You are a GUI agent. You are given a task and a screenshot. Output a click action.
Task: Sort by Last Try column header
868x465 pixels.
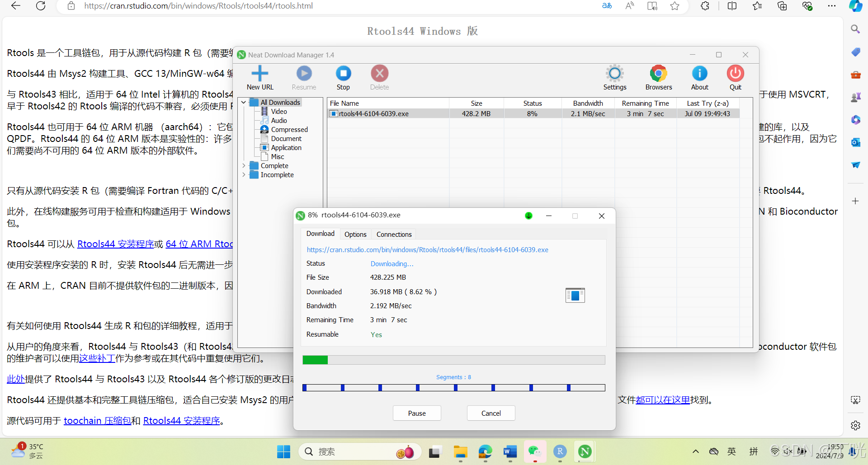coord(708,103)
